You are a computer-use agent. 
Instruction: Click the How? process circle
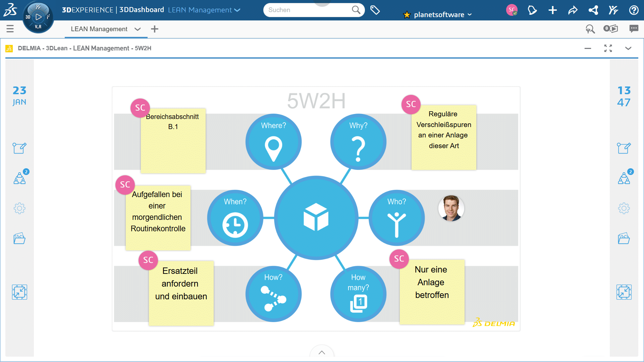click(273, 294)
